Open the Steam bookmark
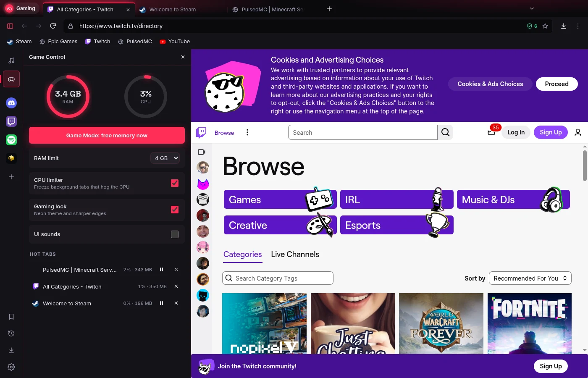The image size is (588, 378). pos(19,42)
